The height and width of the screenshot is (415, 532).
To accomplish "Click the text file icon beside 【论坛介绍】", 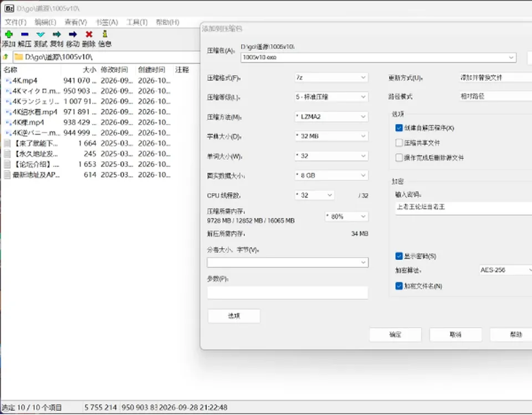I will point(7,165).
